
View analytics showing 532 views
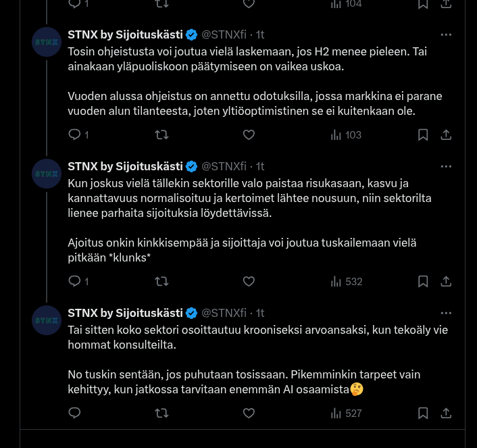(x=347, y=281)
